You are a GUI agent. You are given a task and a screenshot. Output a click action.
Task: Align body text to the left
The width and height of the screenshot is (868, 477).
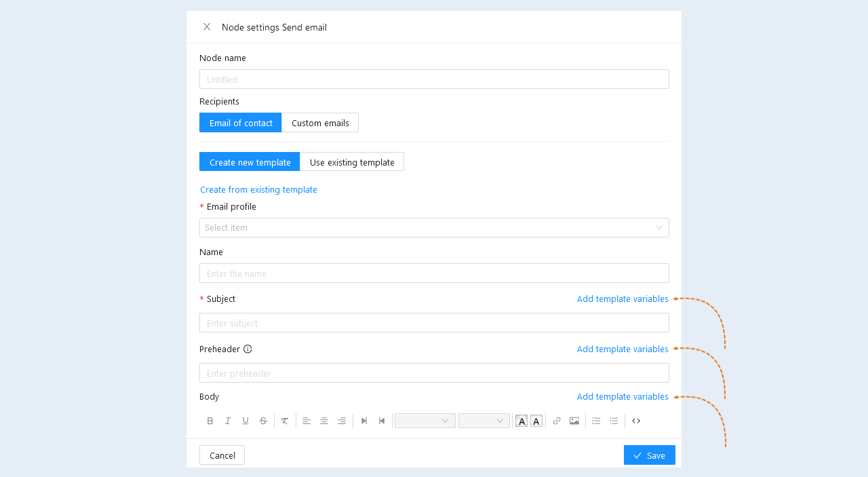307,421
